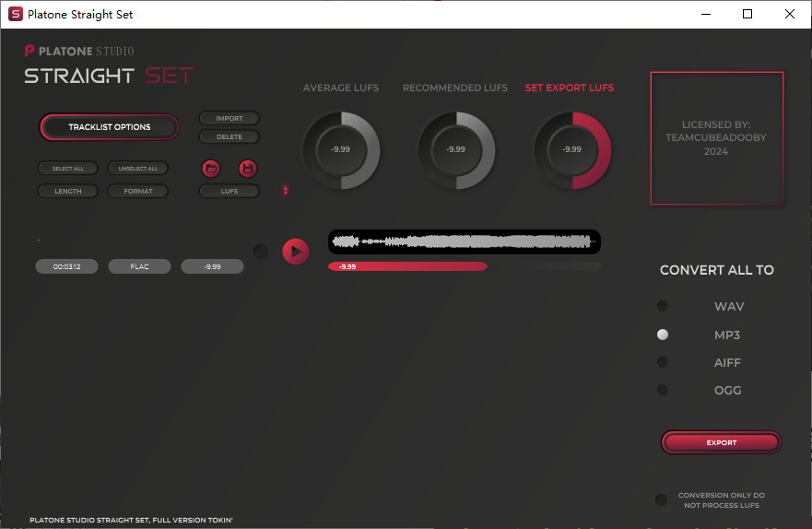Viewport: 812px width, 529px height.
Task: Toggle the track select dot beside play
Action: (261, 251)
